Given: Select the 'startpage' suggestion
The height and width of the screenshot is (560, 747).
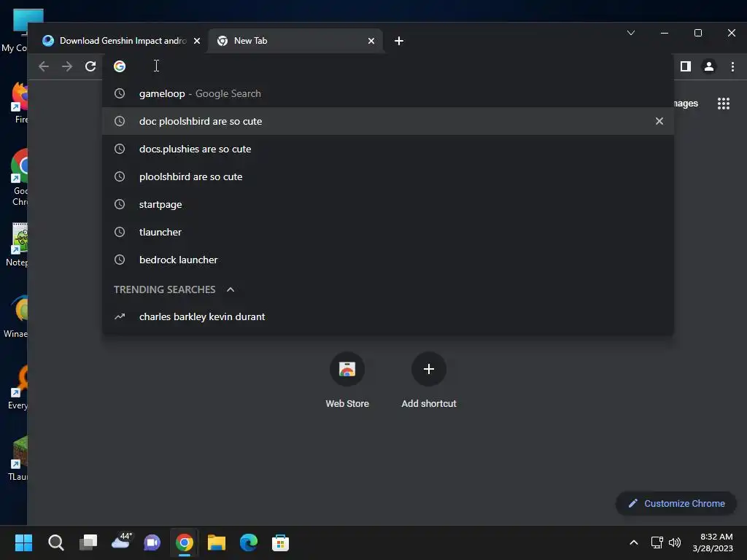Looking at the screenshot, I should (x=388, y=204).
